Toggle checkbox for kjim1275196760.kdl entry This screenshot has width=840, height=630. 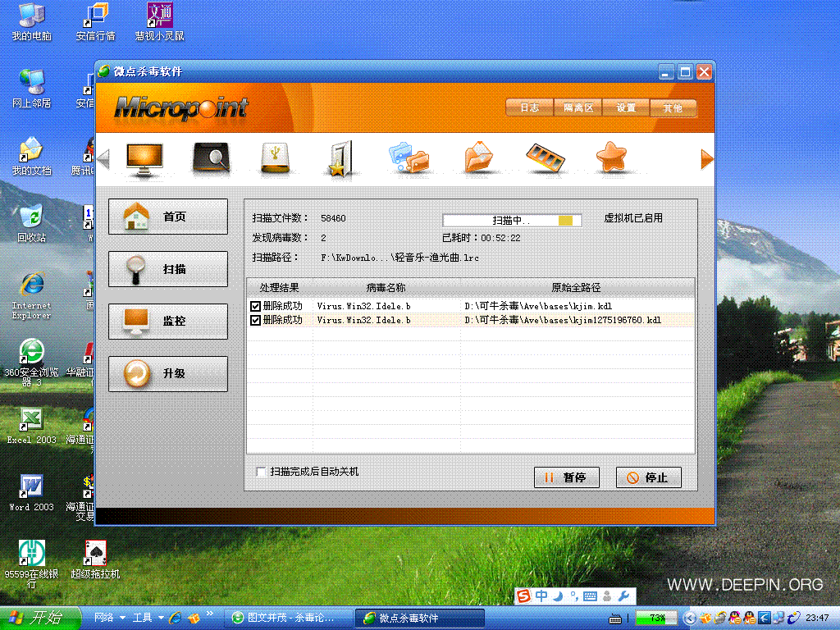pos(256,320)
